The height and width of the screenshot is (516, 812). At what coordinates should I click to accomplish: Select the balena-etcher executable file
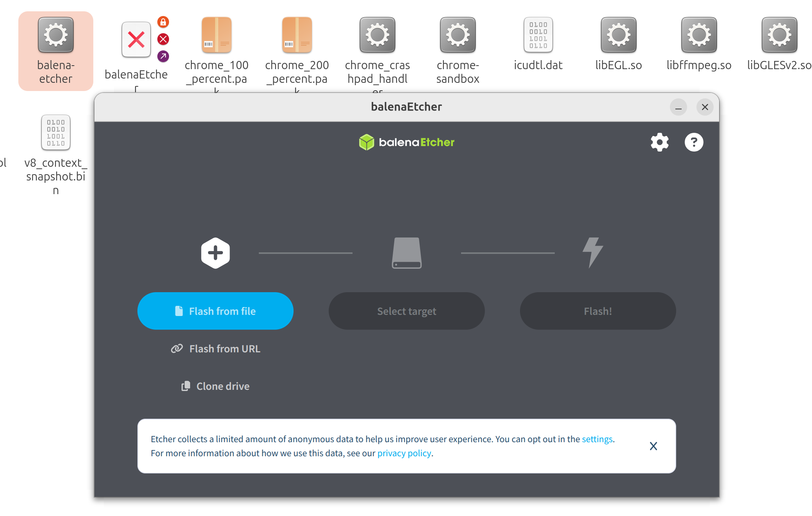coord(56,51)
